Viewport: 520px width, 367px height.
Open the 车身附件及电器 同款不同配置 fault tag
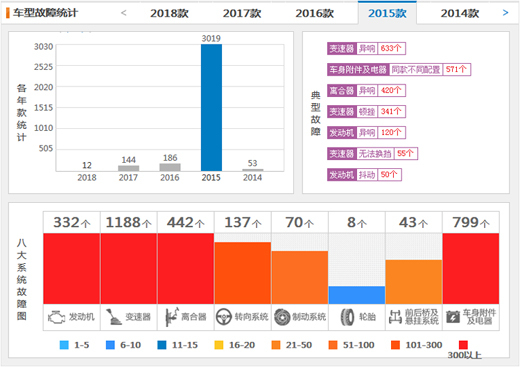click(399, 70)
